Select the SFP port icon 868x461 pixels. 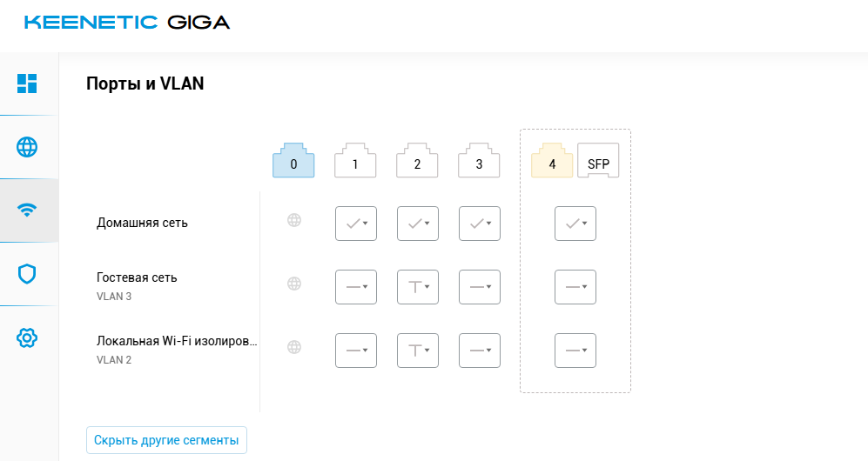click(x=598, y=161)
